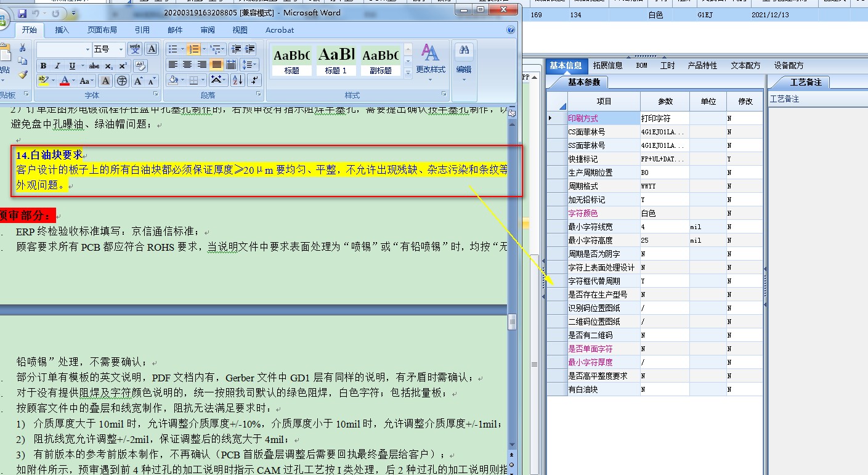Click the numbered list icon

193,49
